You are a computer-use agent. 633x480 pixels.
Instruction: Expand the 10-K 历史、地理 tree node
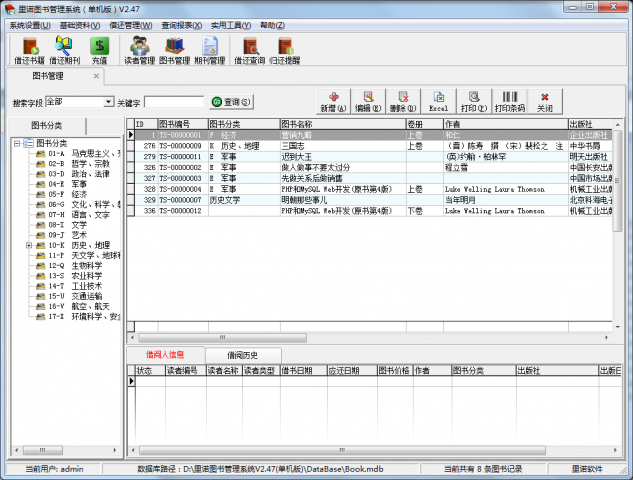[29, 245]
